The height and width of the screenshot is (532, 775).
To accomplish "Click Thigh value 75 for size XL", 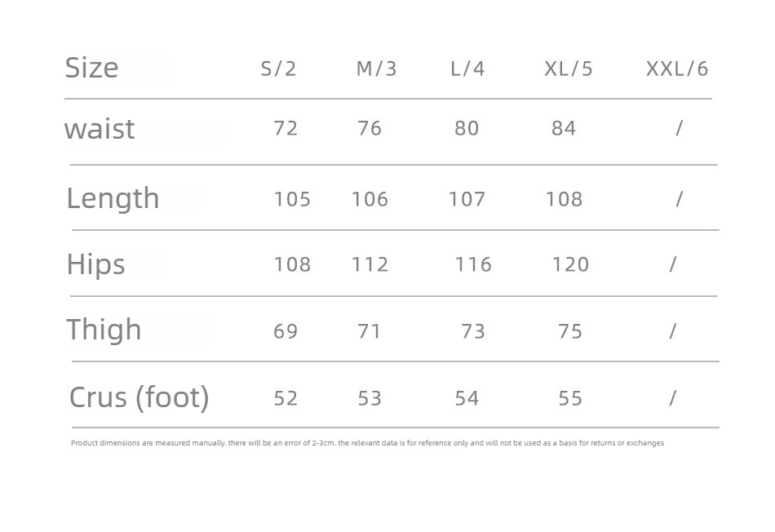I will (x=570, y=331).
